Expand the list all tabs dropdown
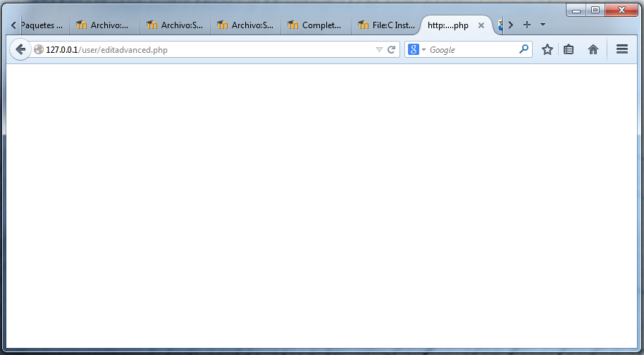Screen dimensions: 644x355 pyautogui.click(x=543, y=25)
